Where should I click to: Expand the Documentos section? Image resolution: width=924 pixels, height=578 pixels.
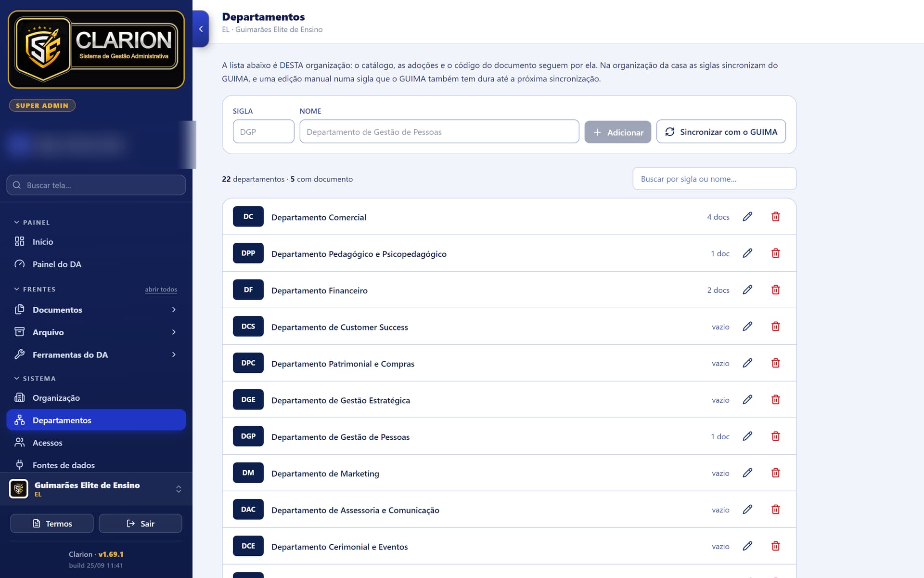pyautogui.click(x=96, y=310)
